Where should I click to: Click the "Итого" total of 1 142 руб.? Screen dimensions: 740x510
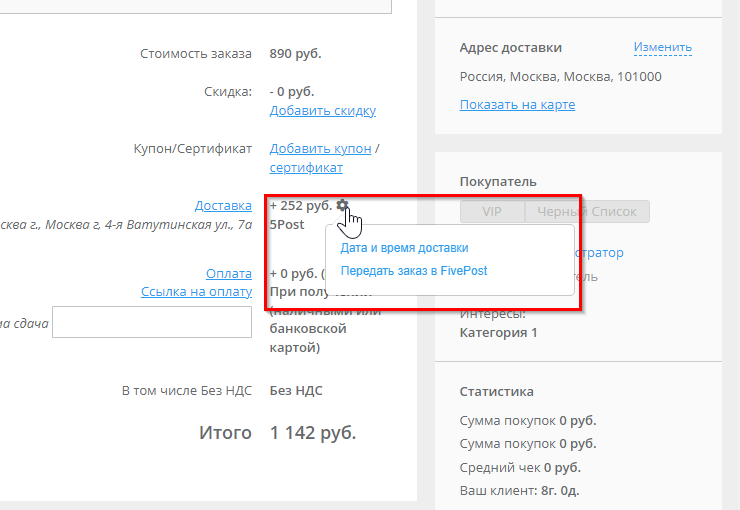[x=312, y=433]
